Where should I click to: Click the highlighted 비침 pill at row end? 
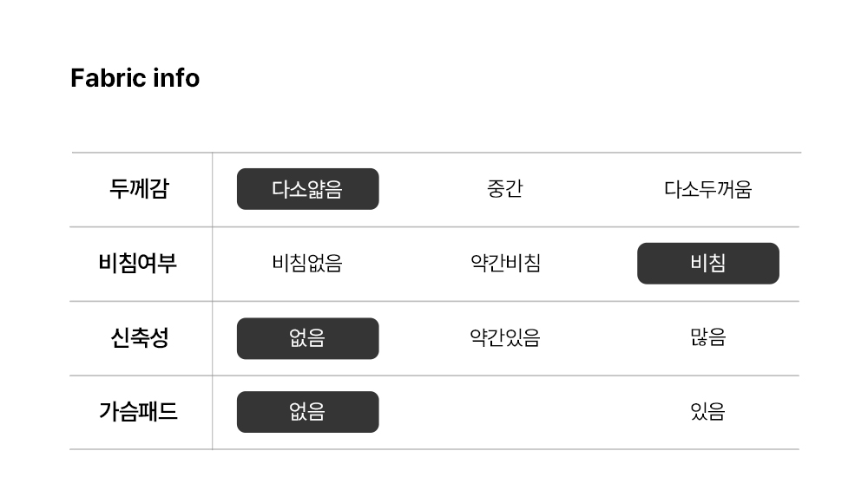point(707,264)
